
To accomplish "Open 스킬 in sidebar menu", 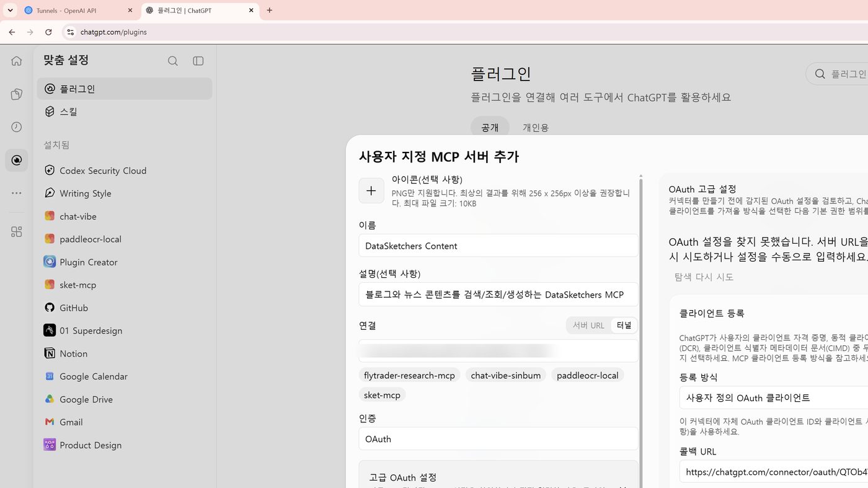I will coord(125,112).
